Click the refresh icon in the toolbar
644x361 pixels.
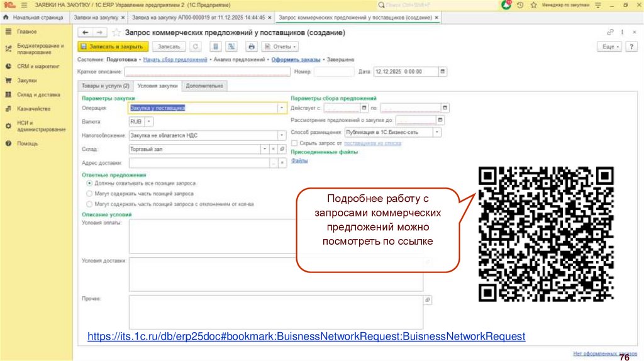pos(196,47)
